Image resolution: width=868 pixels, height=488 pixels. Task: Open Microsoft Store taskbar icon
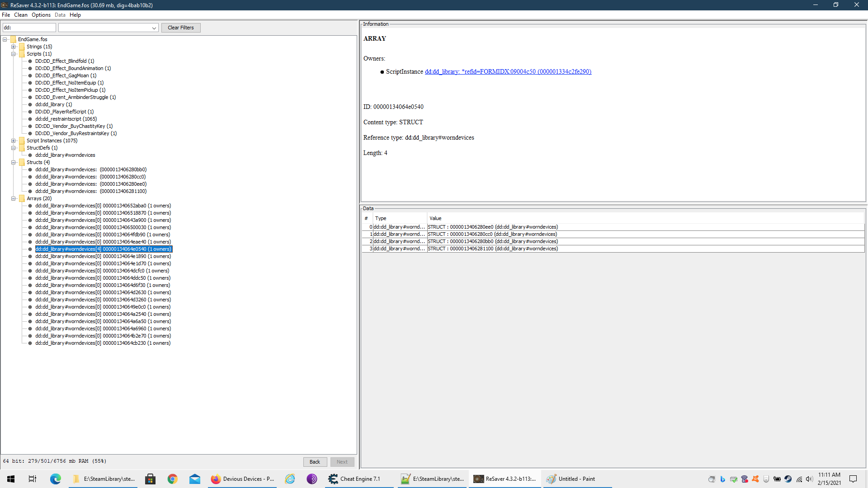(x=150, y=479)
